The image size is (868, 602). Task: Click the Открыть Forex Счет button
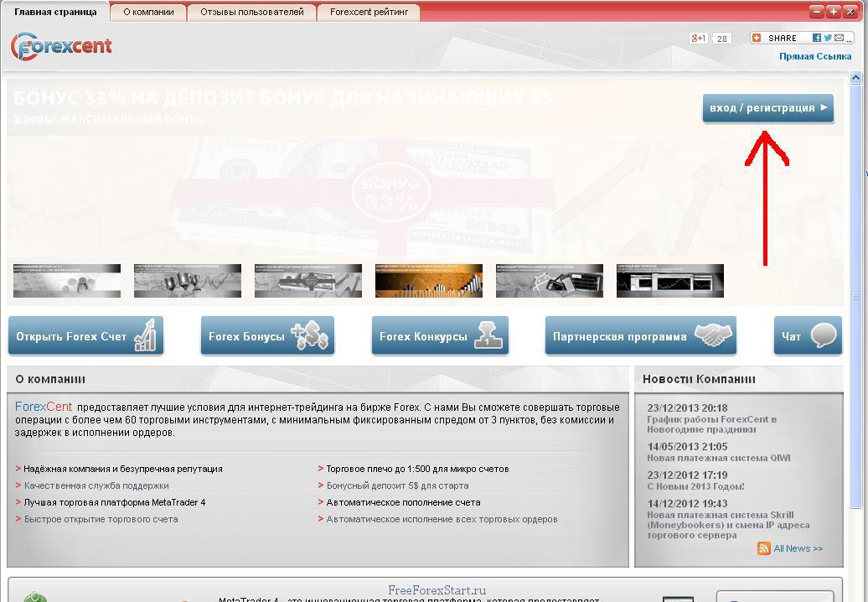click(x=85, y=336)
